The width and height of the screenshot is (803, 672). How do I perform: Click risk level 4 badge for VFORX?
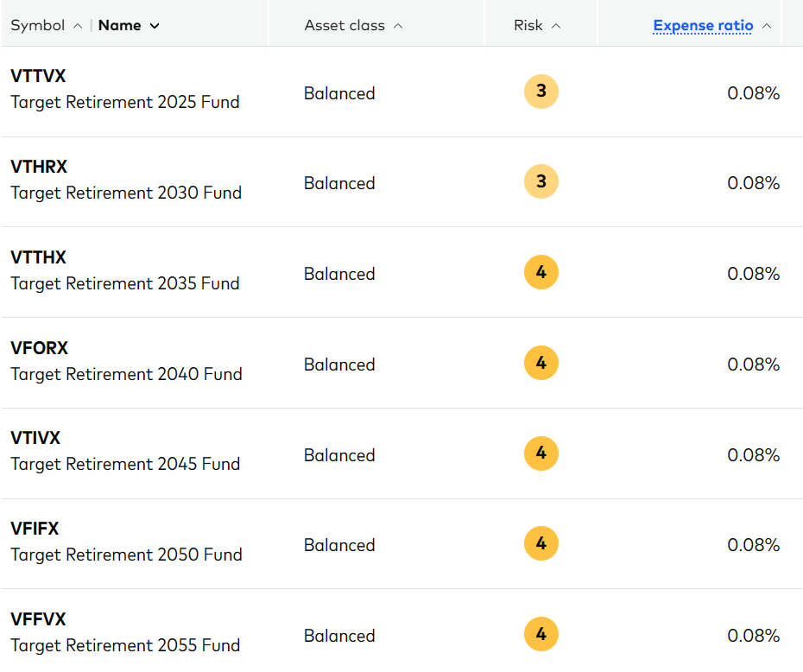[x=541, y=364]
